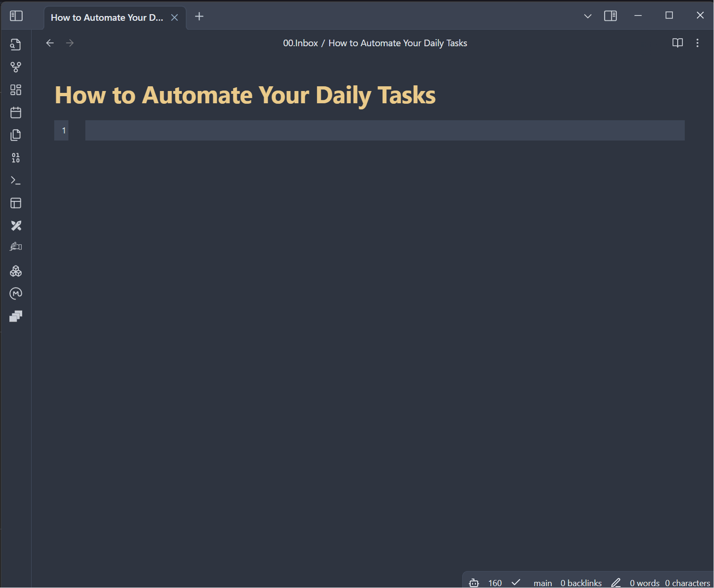Toggle the left sidebar panel

click(17, 16)
